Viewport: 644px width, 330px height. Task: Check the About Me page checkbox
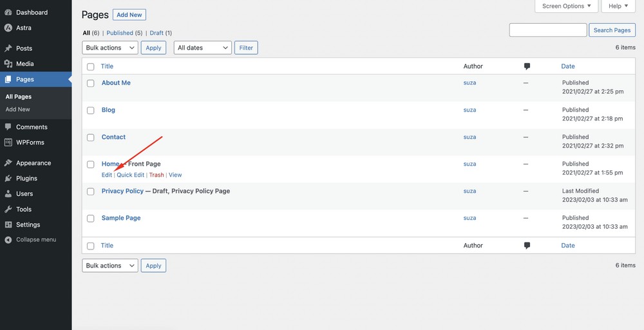(91, 83)
